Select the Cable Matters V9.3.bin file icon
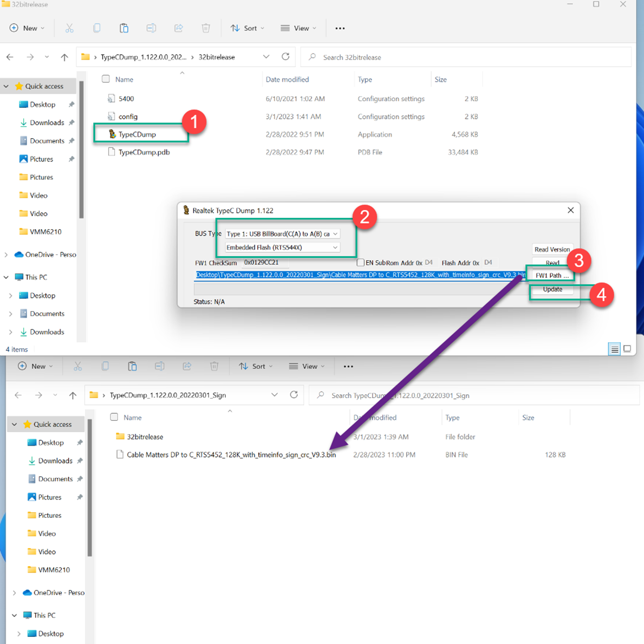The height and width of the screenshot is (644, 644). pos(120,454)
